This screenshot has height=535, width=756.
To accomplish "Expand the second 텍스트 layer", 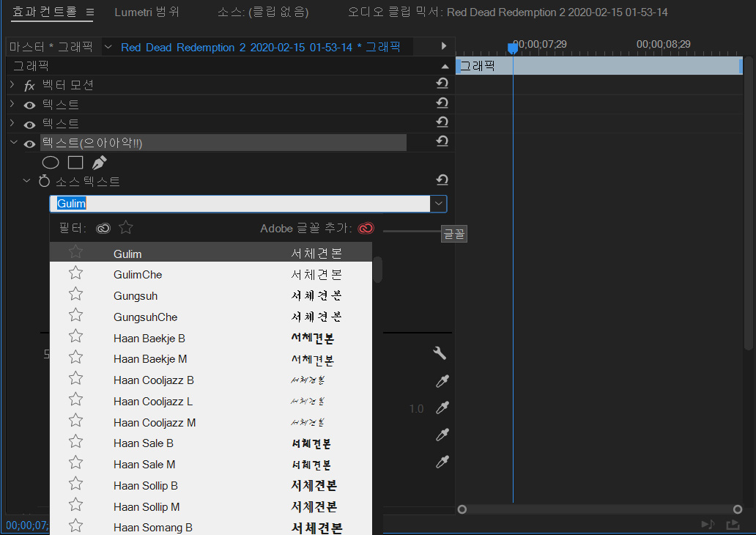I will coord(12,123).
